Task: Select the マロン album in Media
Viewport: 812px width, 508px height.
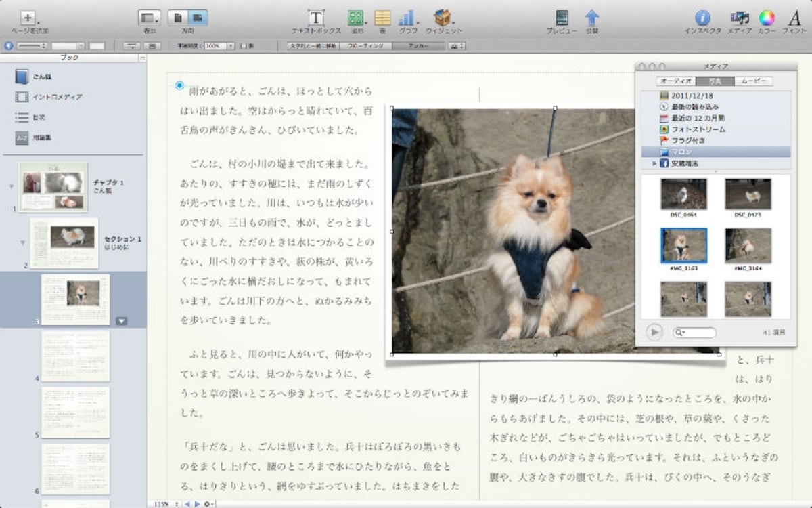Action: click(716, 152)
